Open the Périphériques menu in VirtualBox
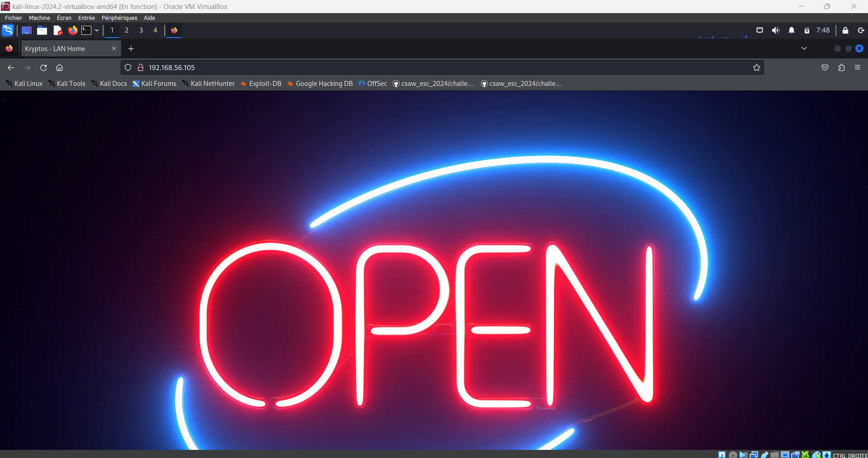 pyautogui.click(x=119, y=18)
